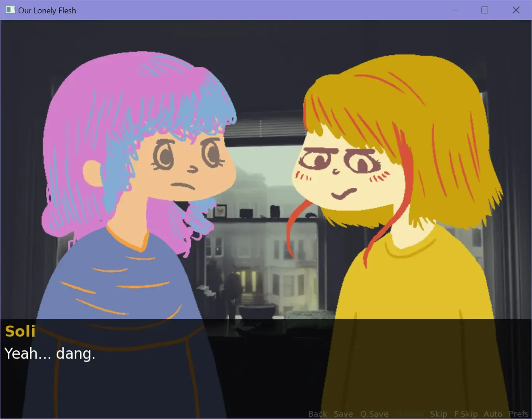532x419 pixels.
Task: Minimize the Our Lonely Flesh window
Action: [453, 10]
